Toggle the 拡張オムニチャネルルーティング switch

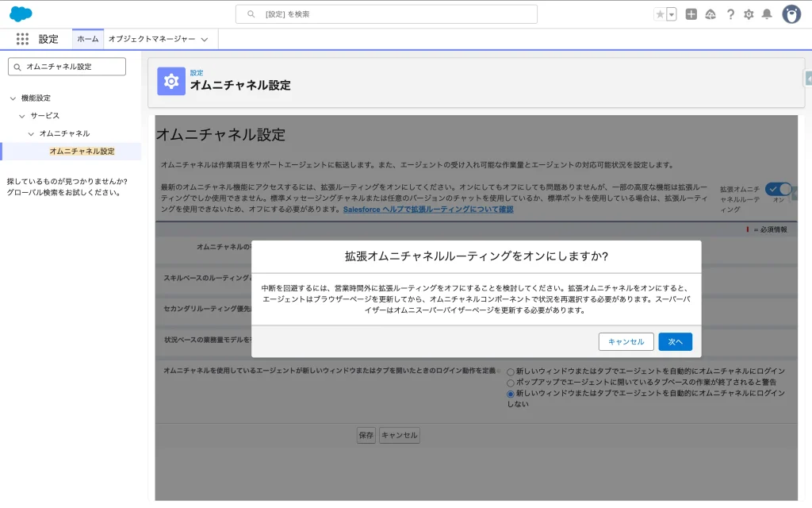coord(778,189)
